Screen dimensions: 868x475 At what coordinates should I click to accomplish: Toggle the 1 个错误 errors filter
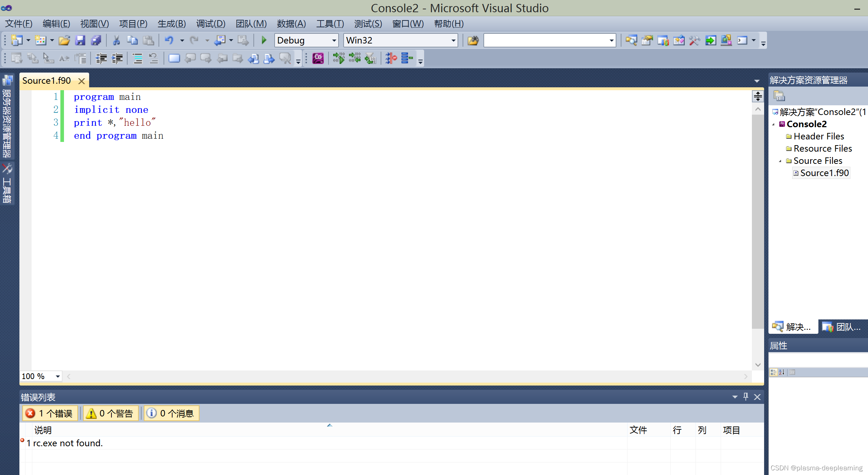(x=50, y=413)
